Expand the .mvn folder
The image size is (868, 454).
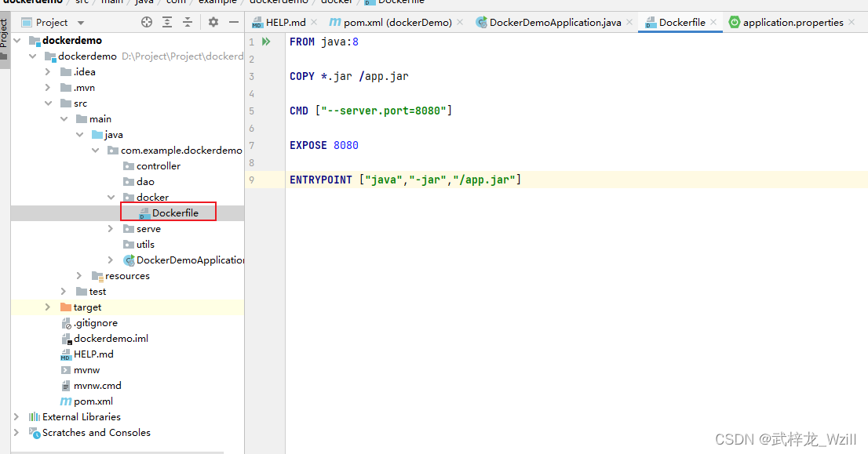(x=48, y=87)
